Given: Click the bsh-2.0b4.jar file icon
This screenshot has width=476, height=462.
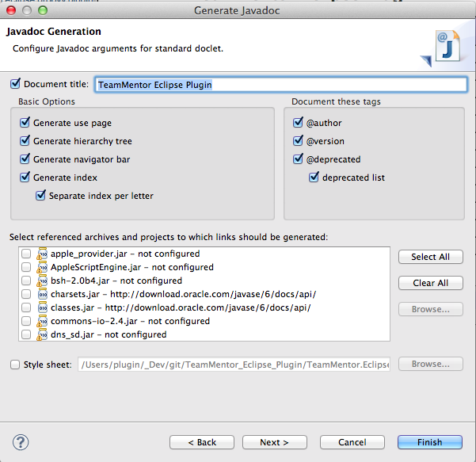Looking at the screenshot, I should click(x=43, y=281).
